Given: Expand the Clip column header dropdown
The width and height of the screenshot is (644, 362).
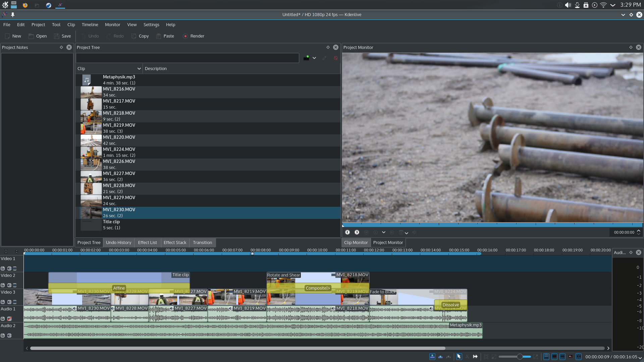Looking at the screenshot, I should [139, 69].
